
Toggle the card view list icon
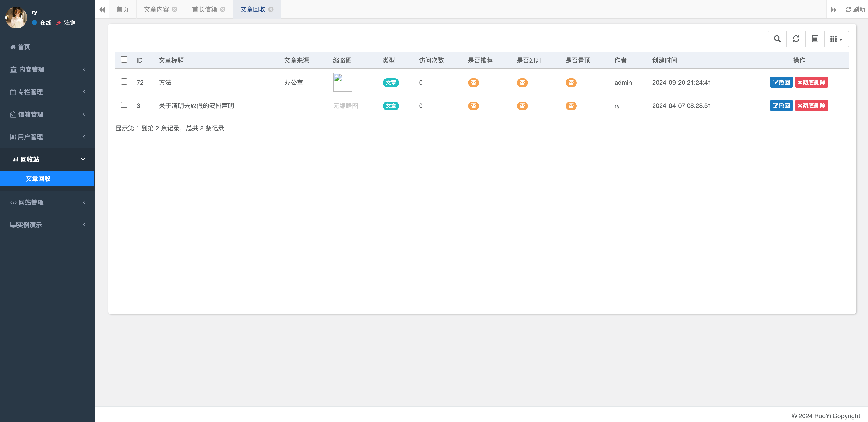815,39
